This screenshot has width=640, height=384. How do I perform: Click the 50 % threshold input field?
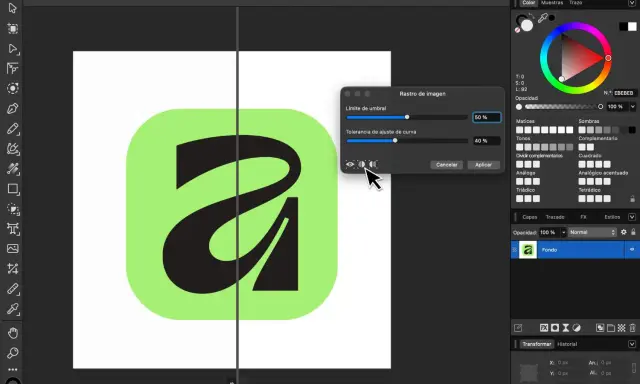click(x=487, y=117)
